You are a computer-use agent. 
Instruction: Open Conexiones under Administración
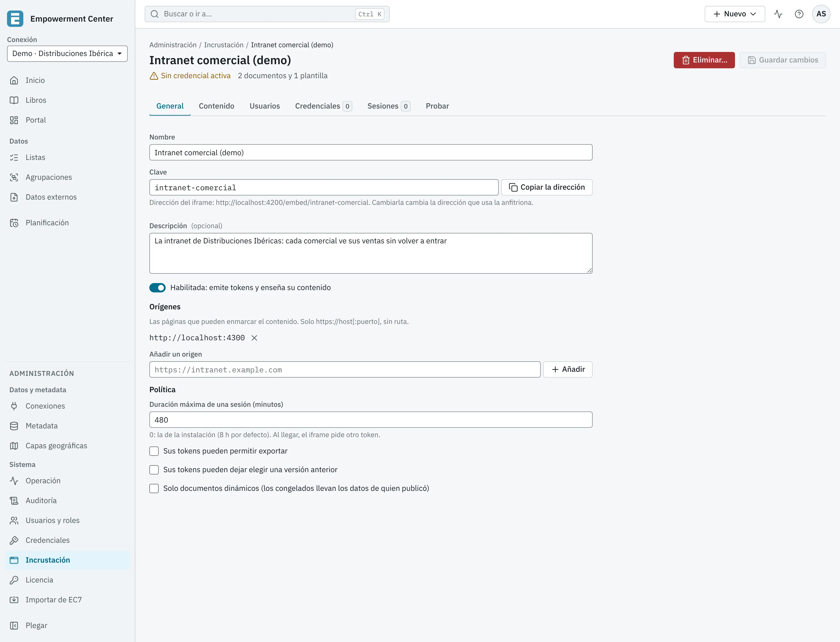pyautogui.click(x=67, y=406)
